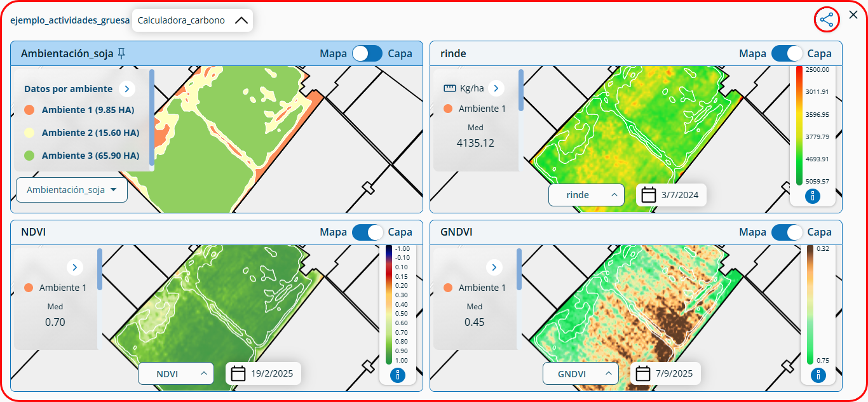Click the share icon at top right

point(827,20)
